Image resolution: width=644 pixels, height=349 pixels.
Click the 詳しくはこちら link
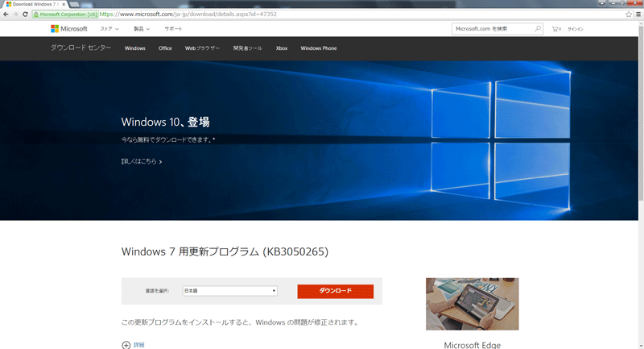pyautogui.click(x=142, y=161)
